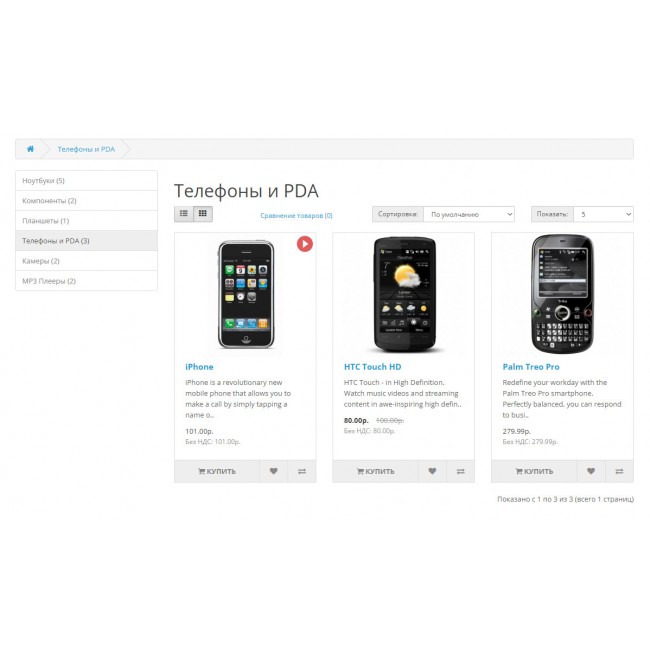Click КУПИТЬ button for iPhone
Screen dimensions: 650x650
tap(217, 471)
